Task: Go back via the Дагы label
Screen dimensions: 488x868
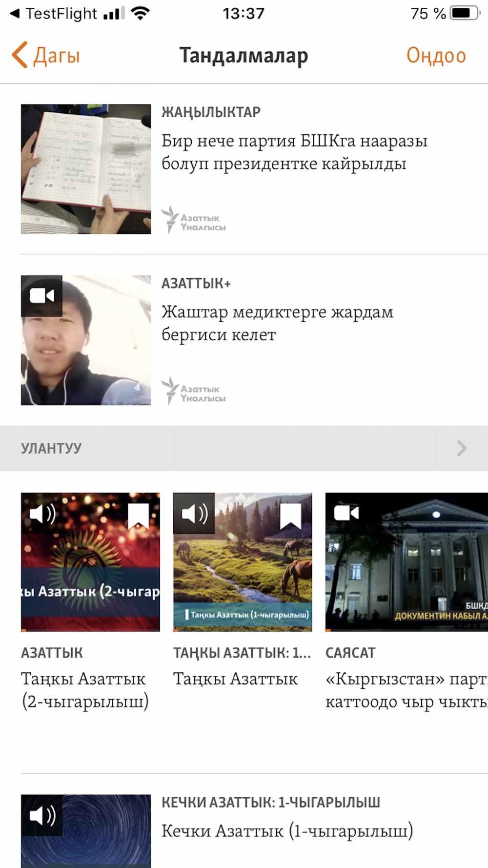Action: [x=56, y=56]
